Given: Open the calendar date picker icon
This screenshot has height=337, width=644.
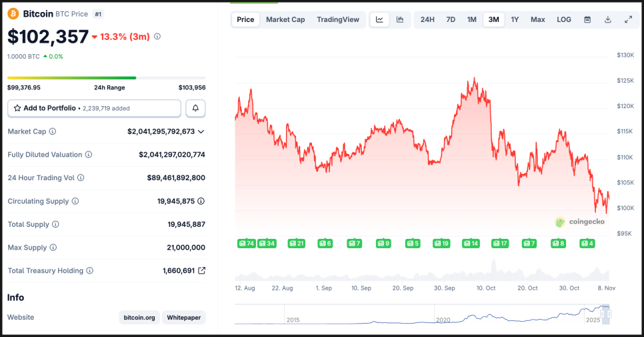Looking at the screenshot, I should point(587,19).
